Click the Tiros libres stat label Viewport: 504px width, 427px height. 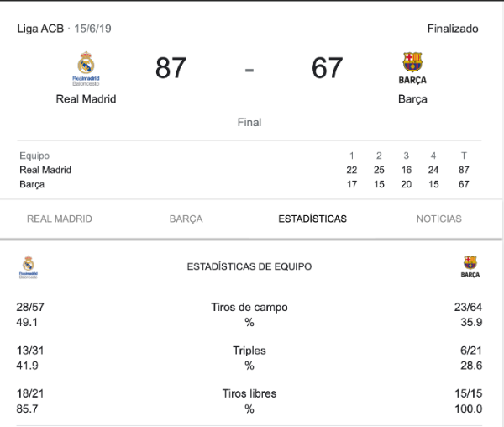pos(249,393)
